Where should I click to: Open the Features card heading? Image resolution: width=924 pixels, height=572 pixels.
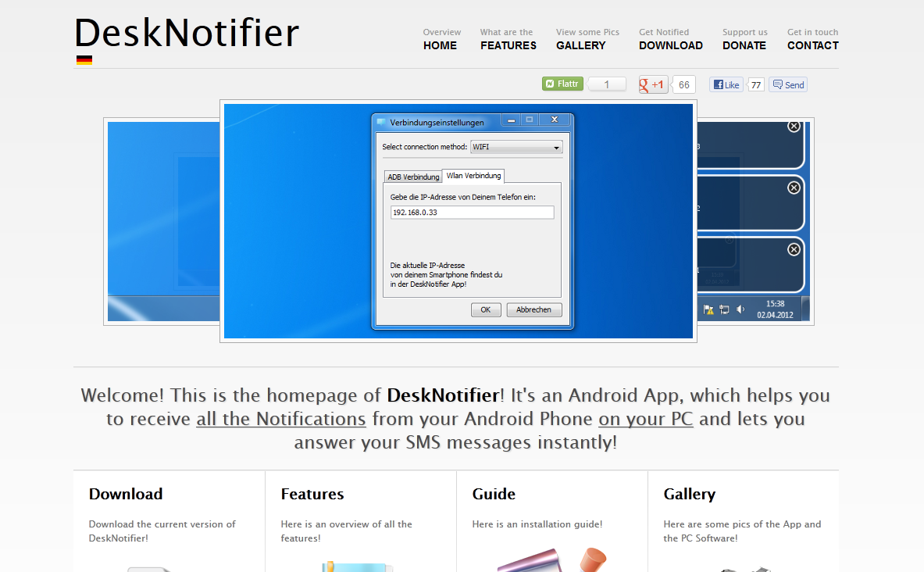pyautogui.click(x=312, y=494)
